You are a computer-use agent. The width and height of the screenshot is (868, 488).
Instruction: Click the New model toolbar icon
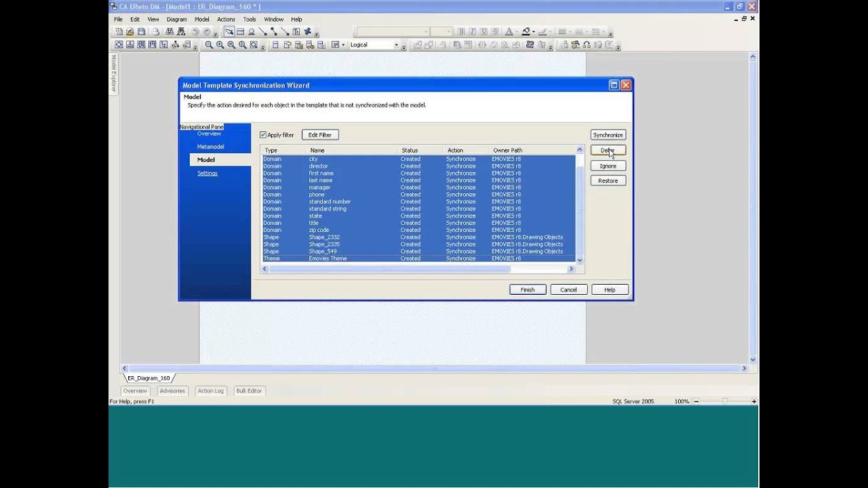tap(119, 32)
